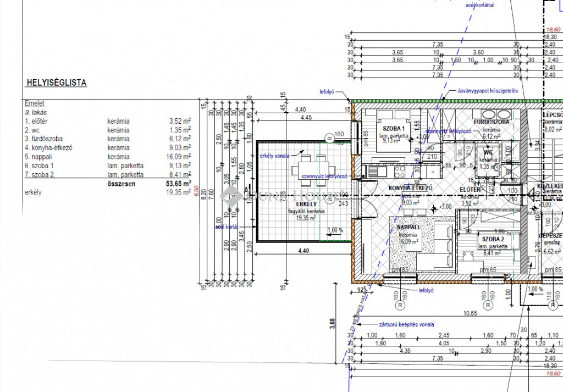Select the circled R marker above the balcony
Image resolution: width=563 pixels, height=392 pixels.
[x=329, y=139]
